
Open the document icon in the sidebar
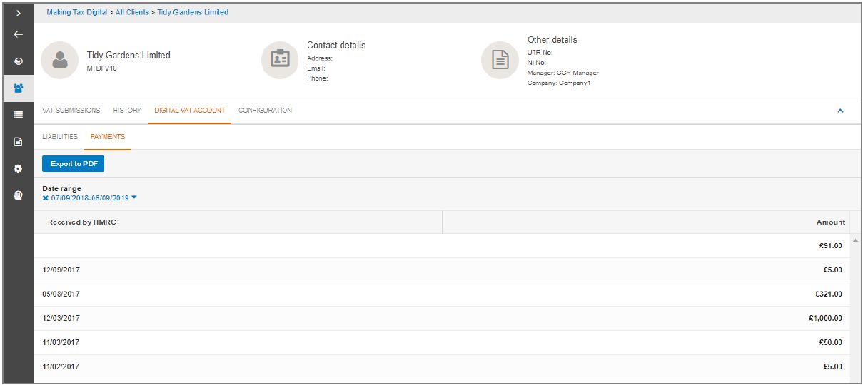coord(19,142)
